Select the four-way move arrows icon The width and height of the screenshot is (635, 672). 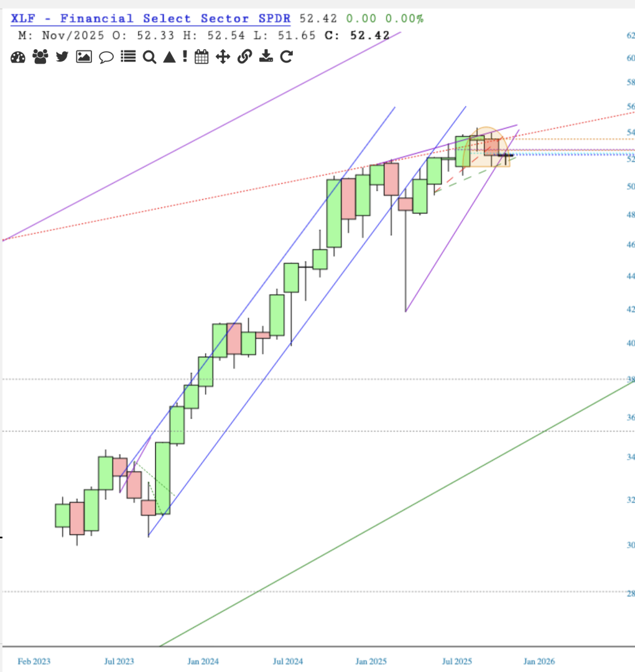[223, 57]
